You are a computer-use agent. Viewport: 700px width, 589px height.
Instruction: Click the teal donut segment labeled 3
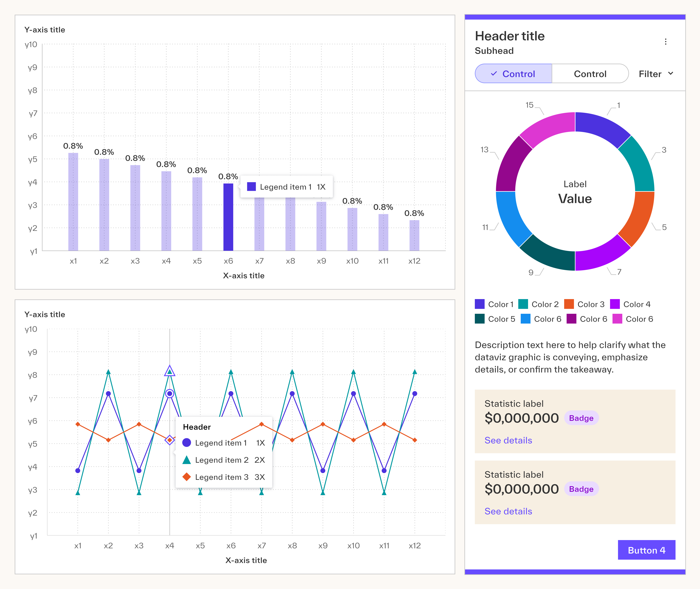pyautogui.click(x=639, y=165)
